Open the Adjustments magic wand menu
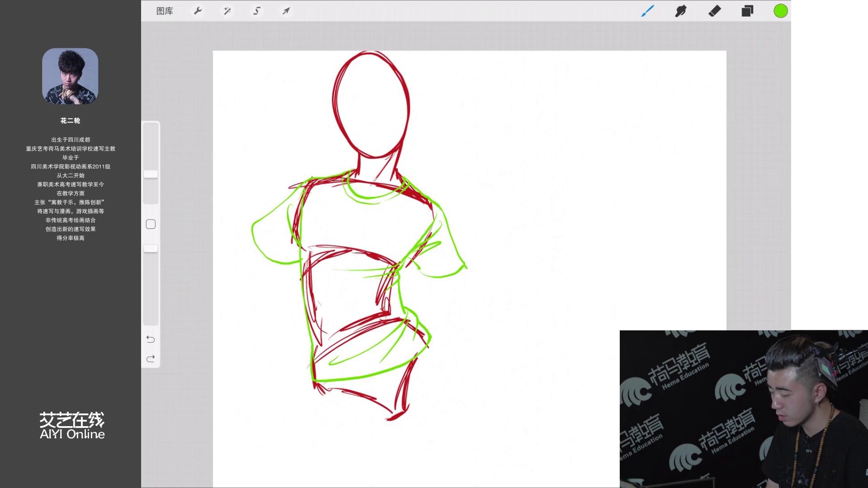This screenshot has width=868, height=488. (227, 11)
